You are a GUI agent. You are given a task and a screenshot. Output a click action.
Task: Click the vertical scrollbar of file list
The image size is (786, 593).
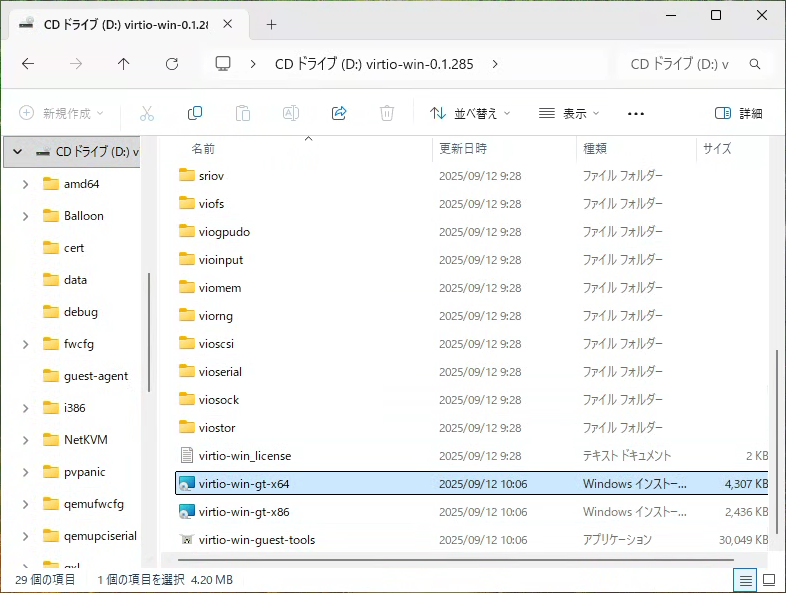(776, 442)
